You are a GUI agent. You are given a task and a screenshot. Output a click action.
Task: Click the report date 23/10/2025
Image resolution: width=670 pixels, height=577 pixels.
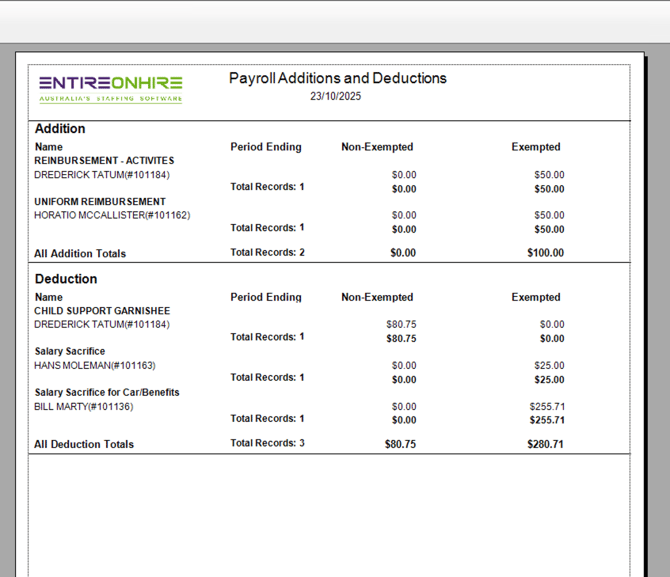336,97
